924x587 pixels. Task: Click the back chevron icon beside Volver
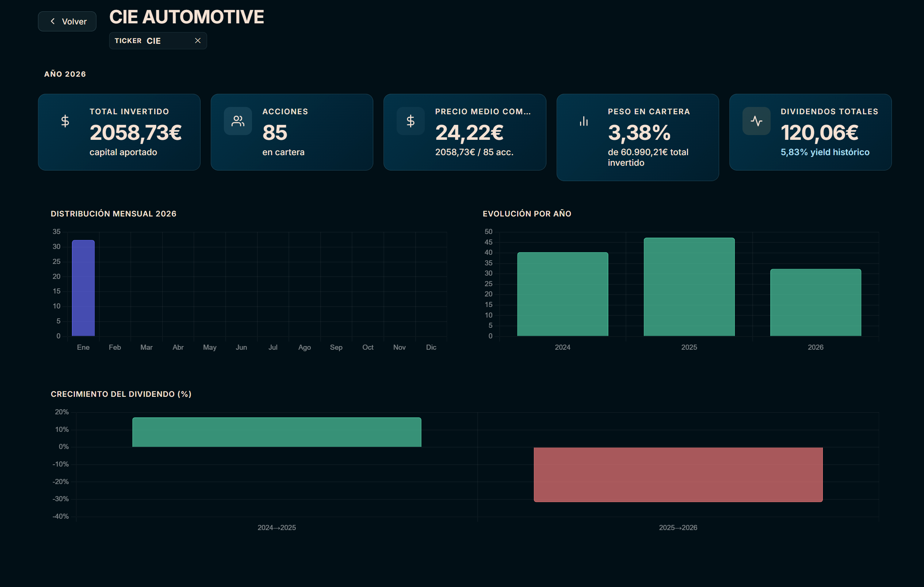tap(53, 22)
